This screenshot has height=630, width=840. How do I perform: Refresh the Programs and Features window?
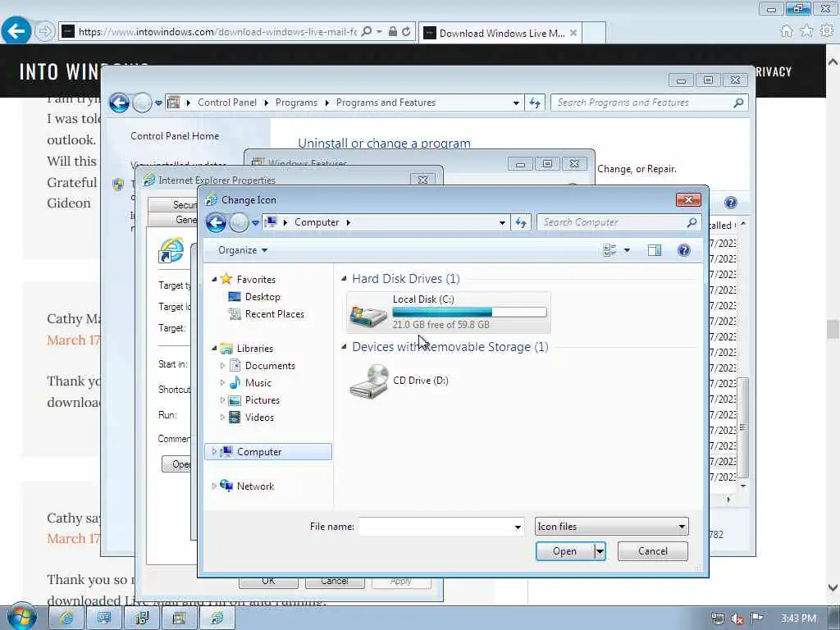point(535,103)
